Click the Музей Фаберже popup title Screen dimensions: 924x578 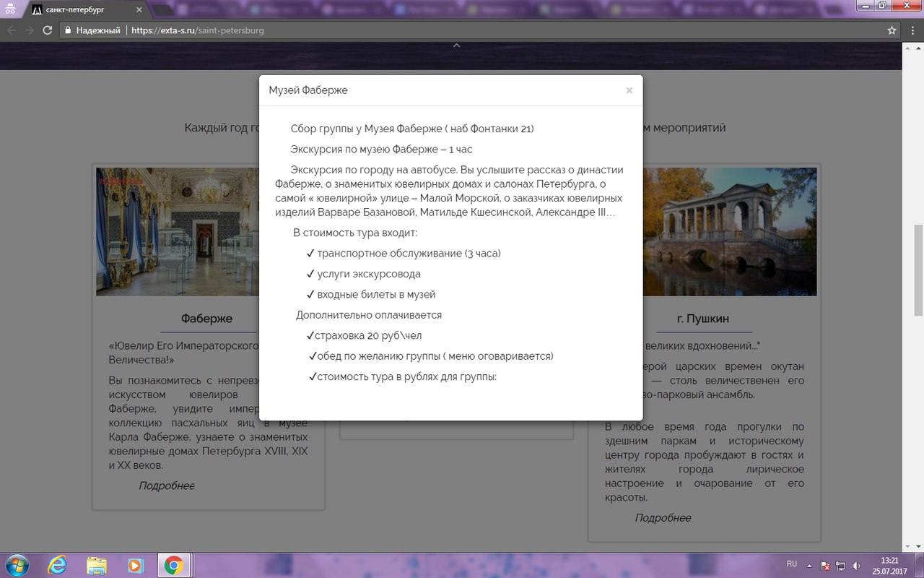(x=308, y=90)
